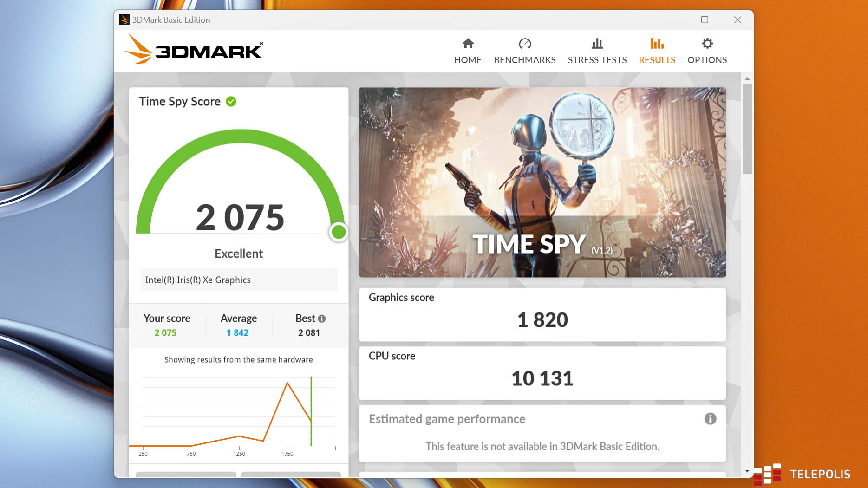The height and width of the screenshot is (488, 868).
Task: Click the Average score value 1 842
Action: click(238, 333)
